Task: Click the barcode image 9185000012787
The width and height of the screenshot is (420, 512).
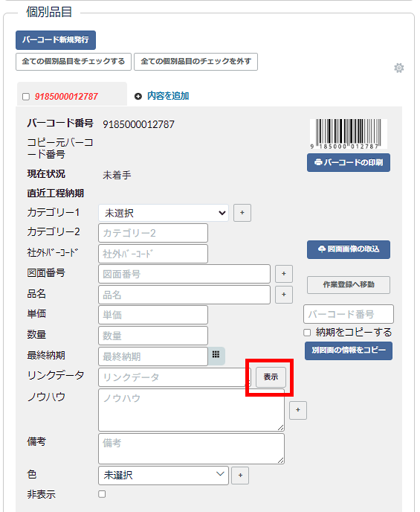Action: [x=349, y=134]
